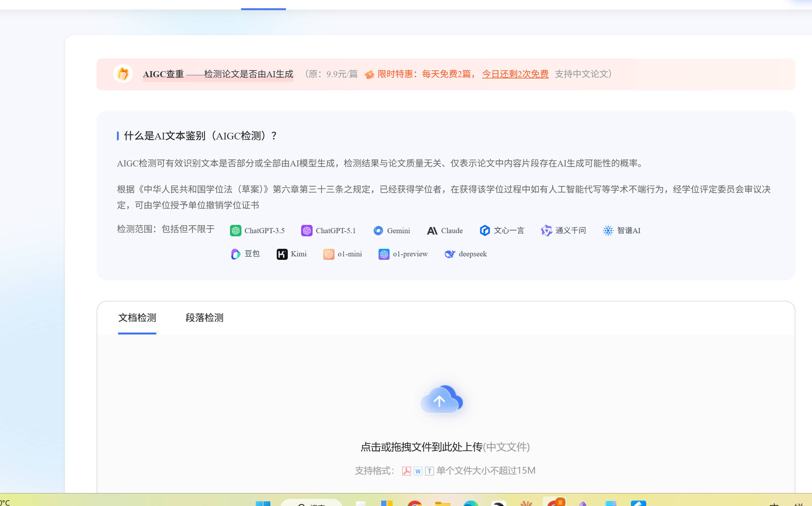Click the 支持中文论文 text
812x506 pixels.
[583, 74]
